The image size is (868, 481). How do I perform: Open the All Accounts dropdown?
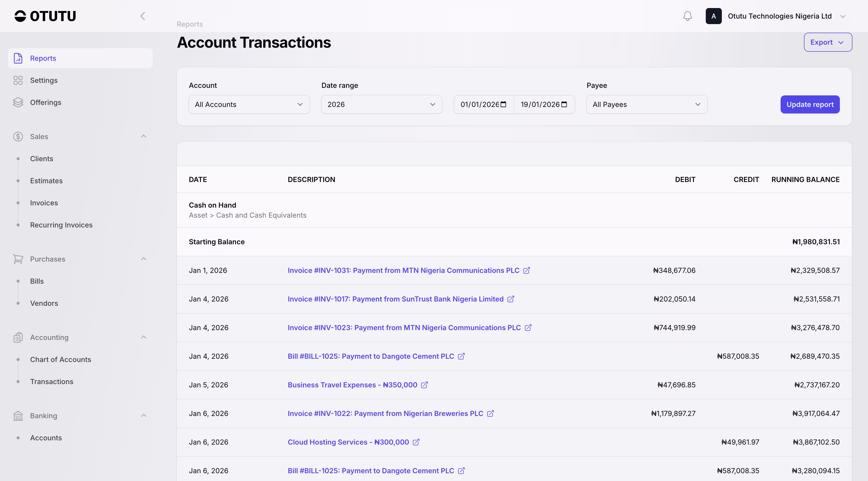(249, 104)
